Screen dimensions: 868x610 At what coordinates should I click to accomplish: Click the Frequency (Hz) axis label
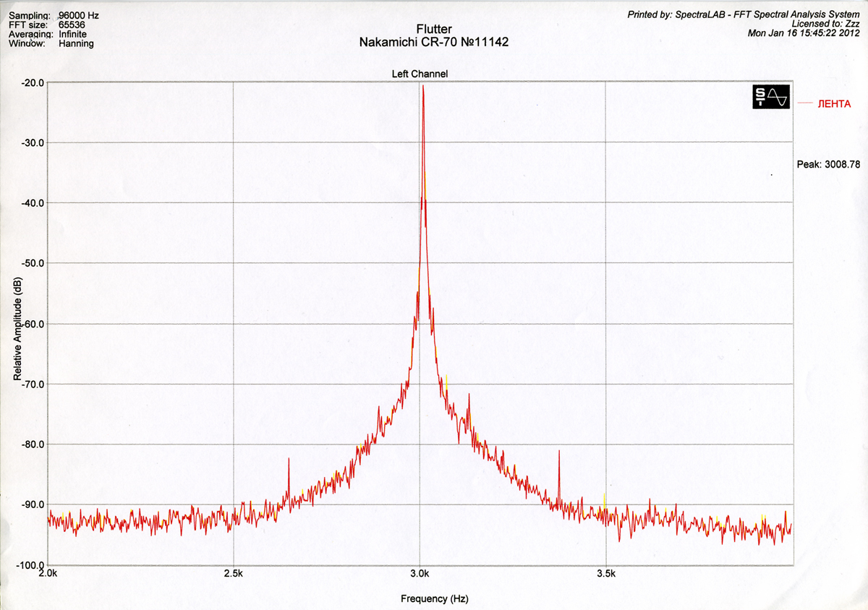pyautogui.click(x=434, y=599)
